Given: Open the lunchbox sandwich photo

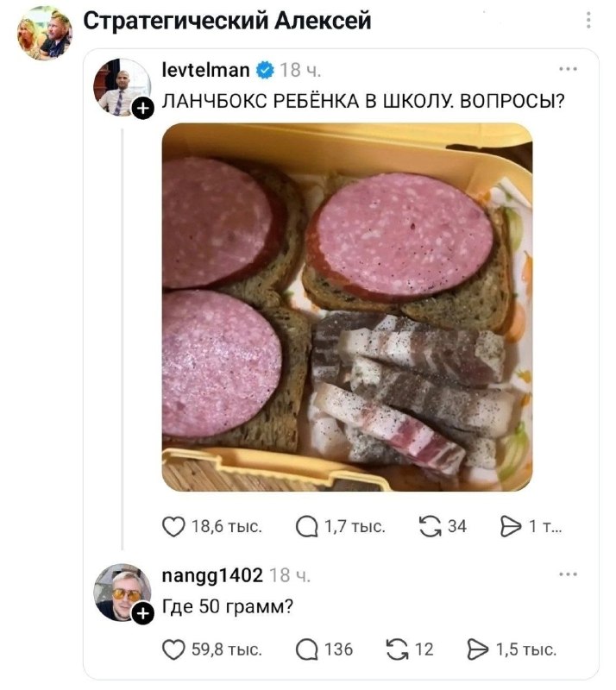Looking at the screenshot, I should point(347,307).
